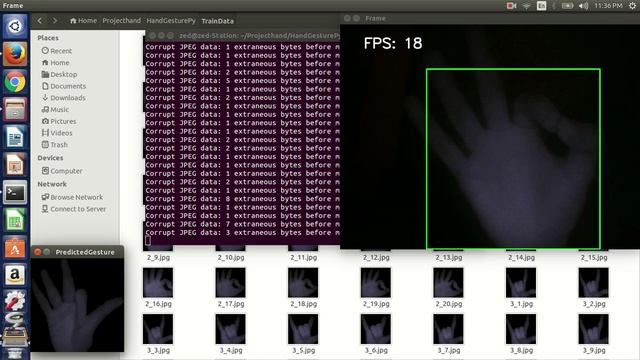Screen dimensions: 640x360
Task: Select the 3_9.jpg thumbnail
Action: [593, 329]
